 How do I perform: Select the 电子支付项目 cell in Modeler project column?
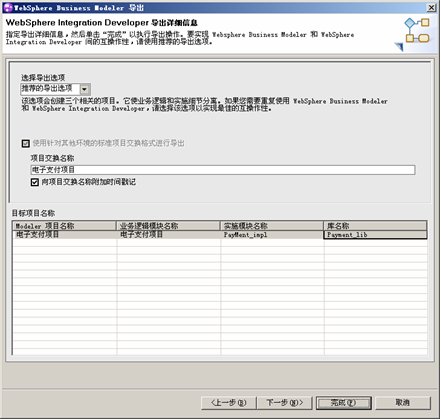pos(64,235)
